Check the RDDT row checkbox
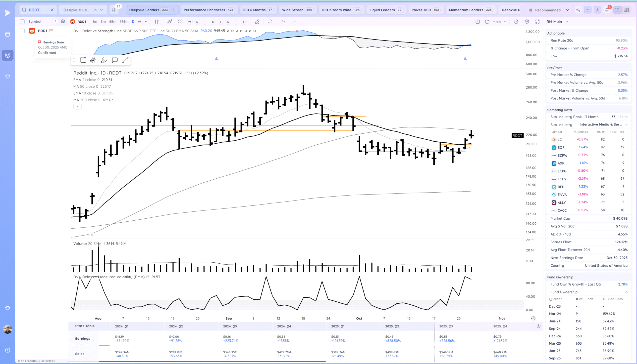Screen dimensions: 637x364 (x=22, y=31)
